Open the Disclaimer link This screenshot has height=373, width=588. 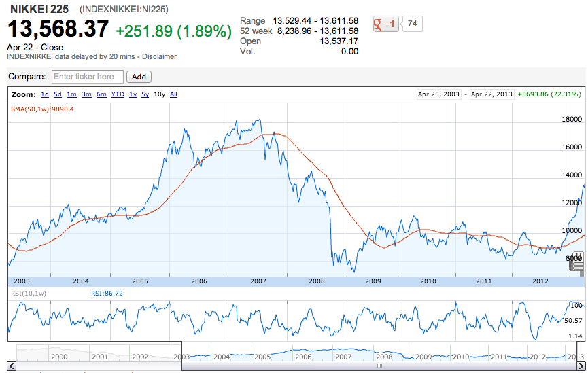point(159,56)
